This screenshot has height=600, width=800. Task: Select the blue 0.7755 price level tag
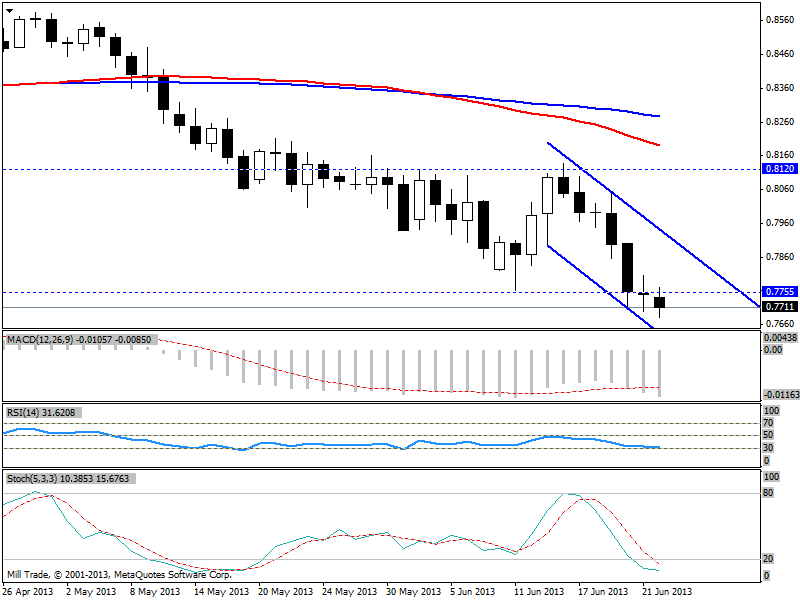780,291
